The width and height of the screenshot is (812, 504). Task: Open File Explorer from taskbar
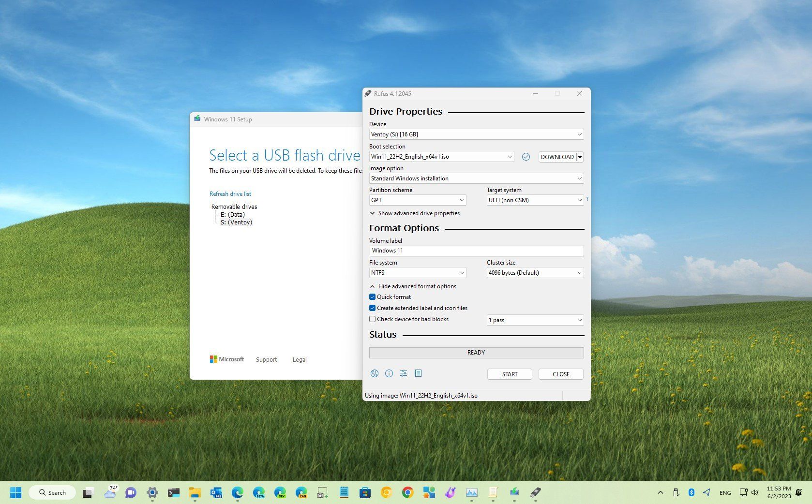point(195,493)
